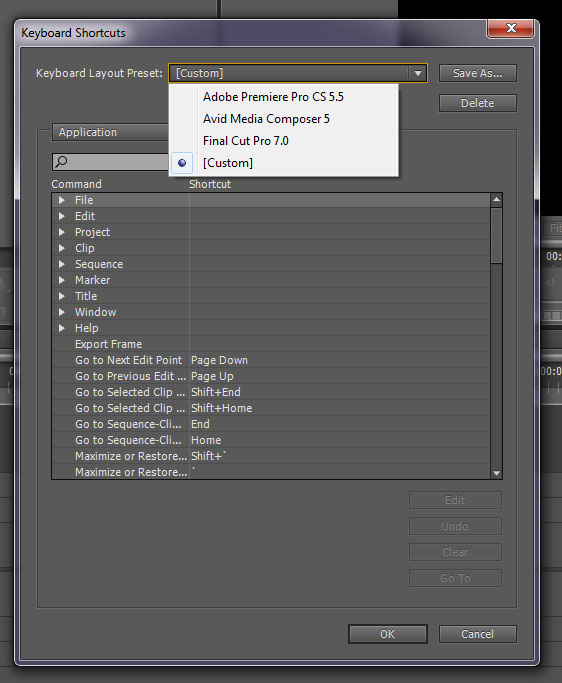Screen dimensions: 562x683
Task: Click the Shift+Home shortcut cell
Action: [x=221, y=408]
